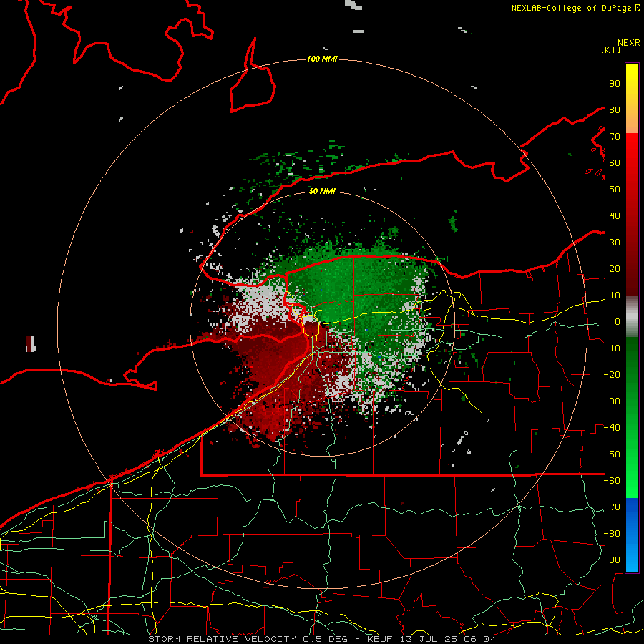Click the -30 value on the scale
Viewport: 644px width, 644px height.
pyautogui.click(x=612, y=401)
